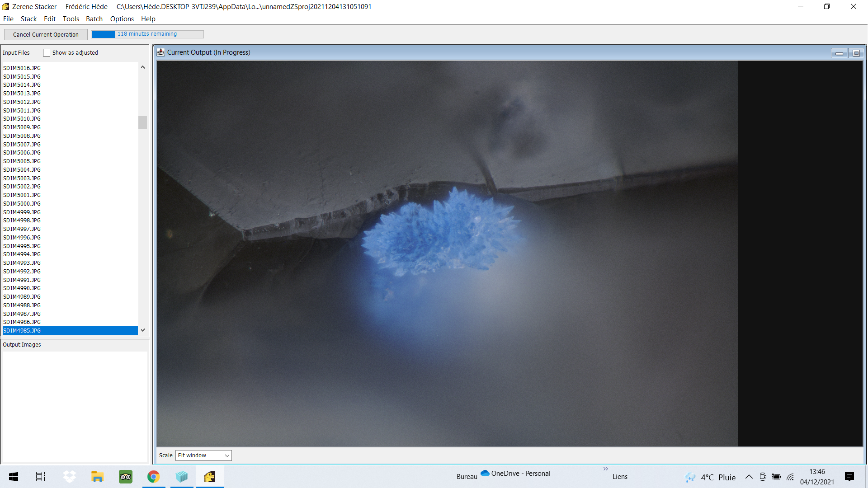Open the notification center icon

[849, 477]
